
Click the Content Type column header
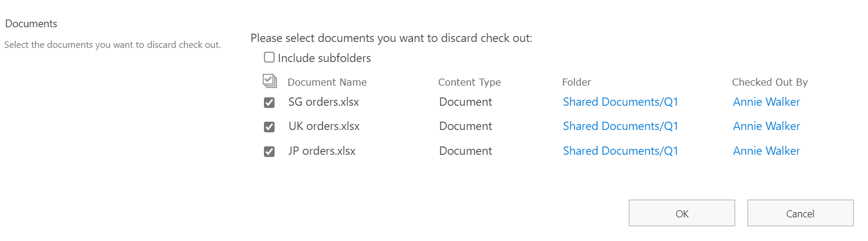pos(469,83)
